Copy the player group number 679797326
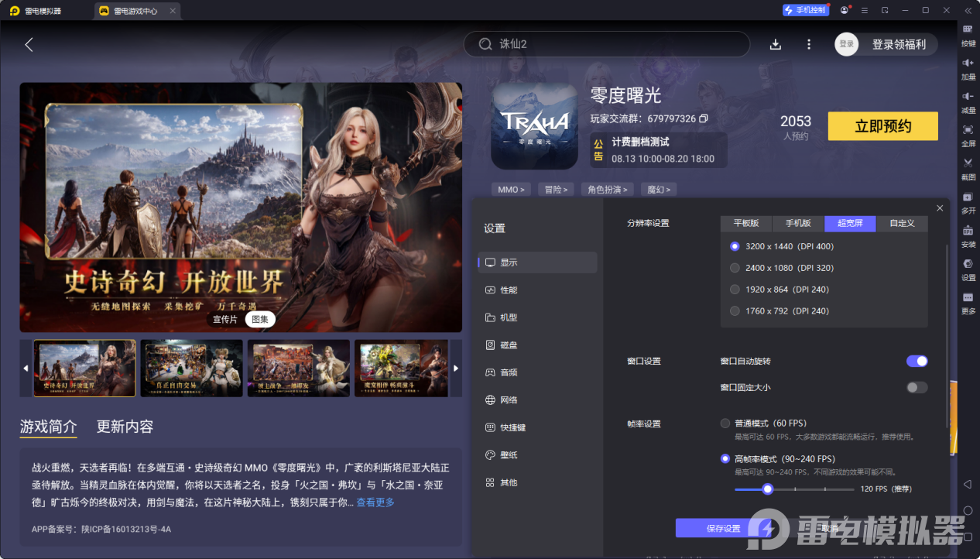This screenshot has height=559, width=980. (x=704, y=118)
